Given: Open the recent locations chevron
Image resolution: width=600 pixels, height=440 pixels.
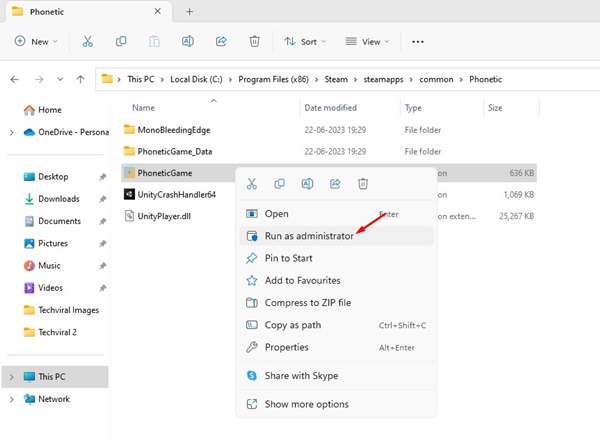Looking at the screenshot, I should click(60, 80).
